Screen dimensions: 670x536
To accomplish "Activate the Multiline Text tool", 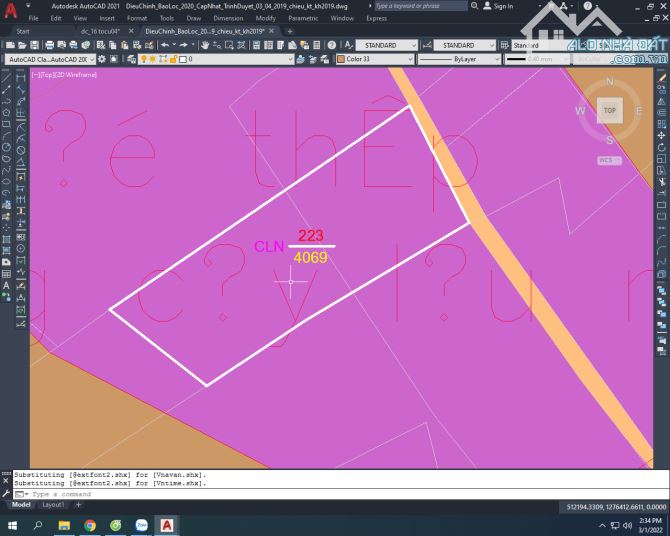I will coord(7,286).
